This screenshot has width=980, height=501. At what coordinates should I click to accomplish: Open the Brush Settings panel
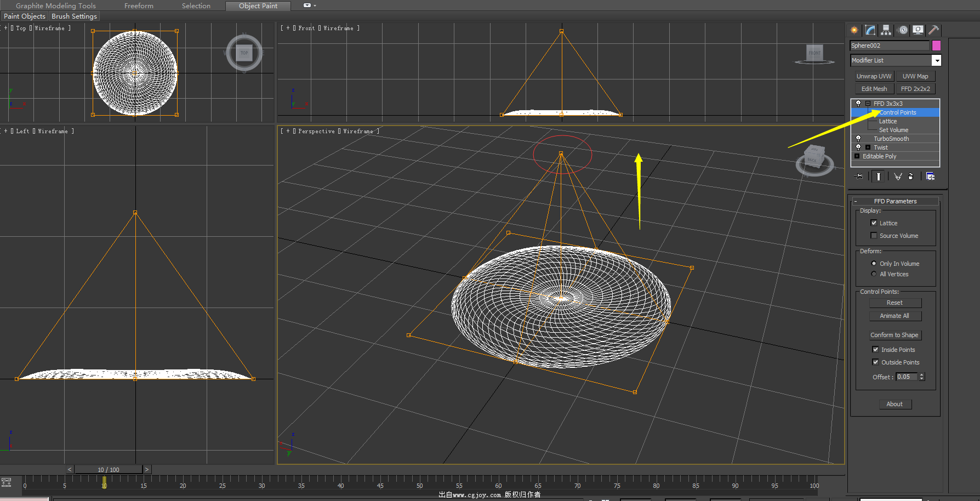click(74, 16)
